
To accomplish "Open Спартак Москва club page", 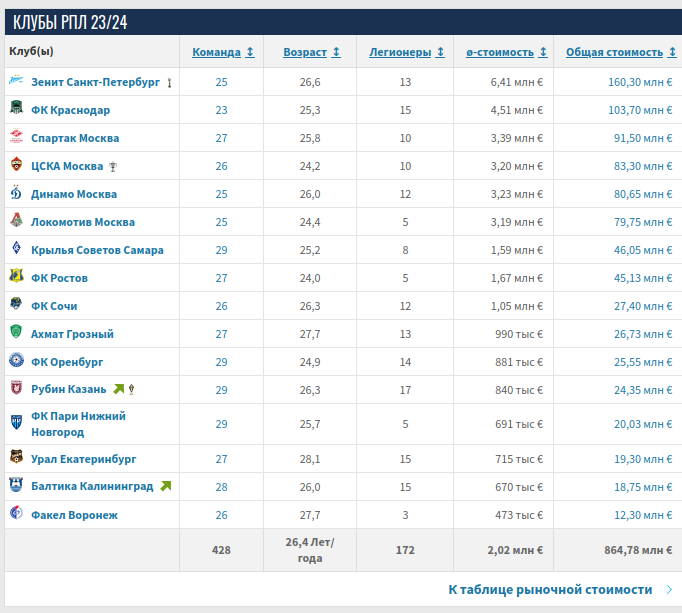I will click(75, 138).
